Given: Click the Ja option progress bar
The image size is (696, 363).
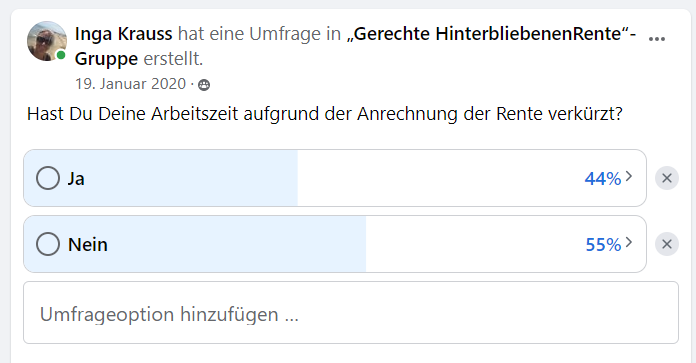Looking at the screenshot, I should tap(335, 178).
